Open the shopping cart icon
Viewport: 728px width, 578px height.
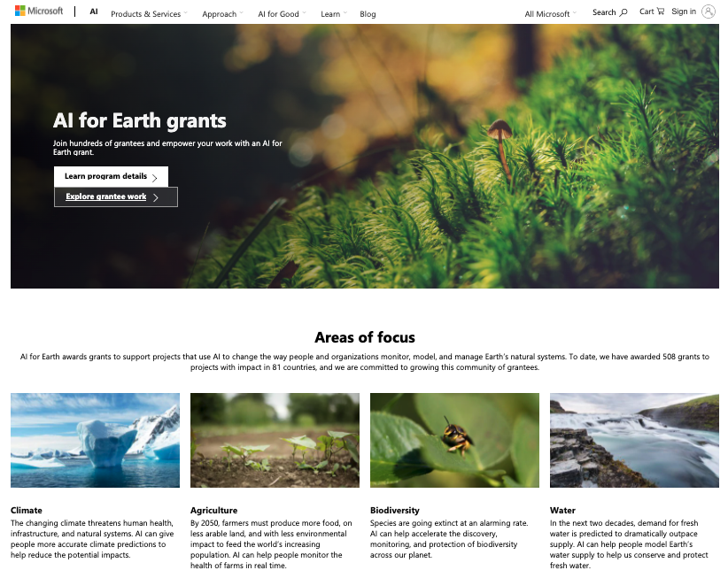coord(660,12)
